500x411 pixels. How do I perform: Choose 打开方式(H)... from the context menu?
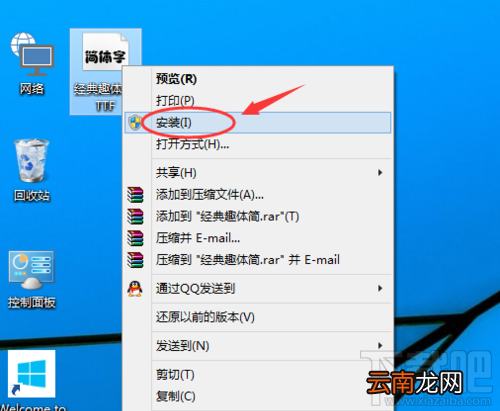[258, 144]
